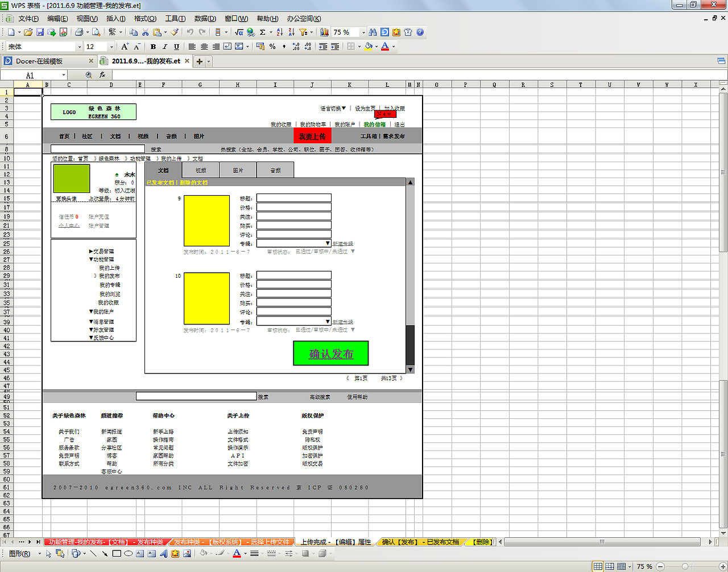Expand the borders dropdown arrow
728x572 pixels.
coord(359,47)
